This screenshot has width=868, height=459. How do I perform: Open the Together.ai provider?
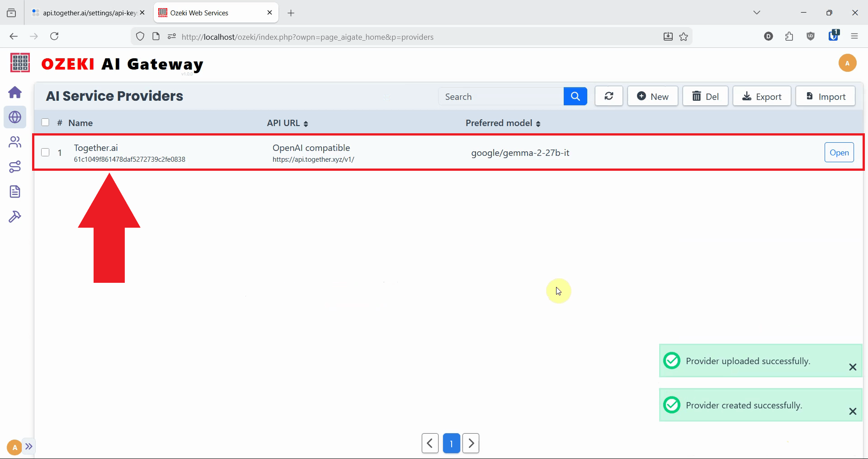tap(839, 153)
